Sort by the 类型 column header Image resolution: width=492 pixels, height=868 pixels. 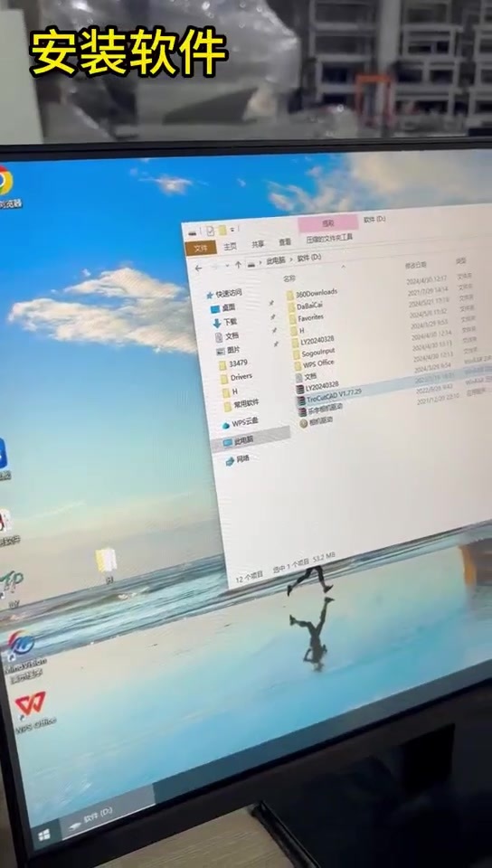(460, 260)
